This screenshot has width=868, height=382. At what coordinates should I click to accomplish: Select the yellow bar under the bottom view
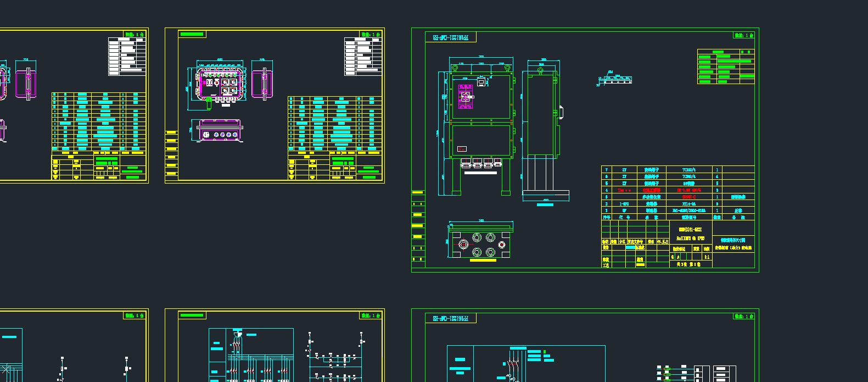(x=483, y=261)
